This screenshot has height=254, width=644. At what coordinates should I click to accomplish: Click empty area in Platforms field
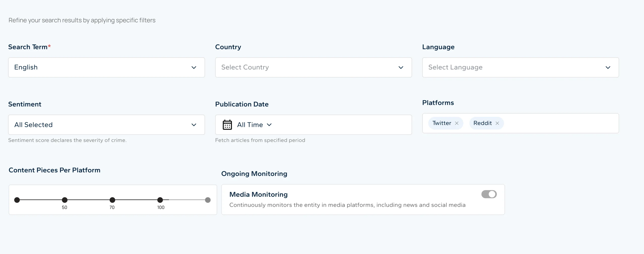(561, 123)
